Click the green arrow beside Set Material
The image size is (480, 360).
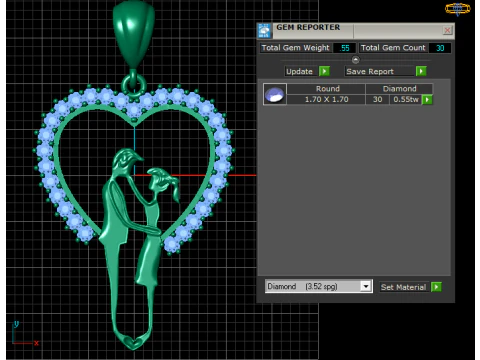click(x=436, y=287)
